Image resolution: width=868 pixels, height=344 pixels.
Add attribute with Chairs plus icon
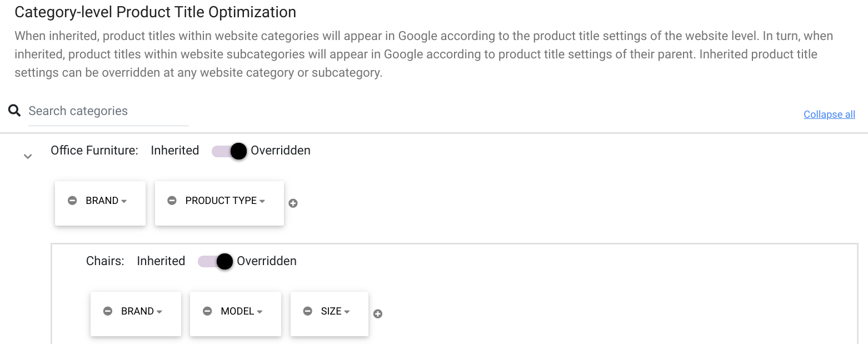(378, 314)
